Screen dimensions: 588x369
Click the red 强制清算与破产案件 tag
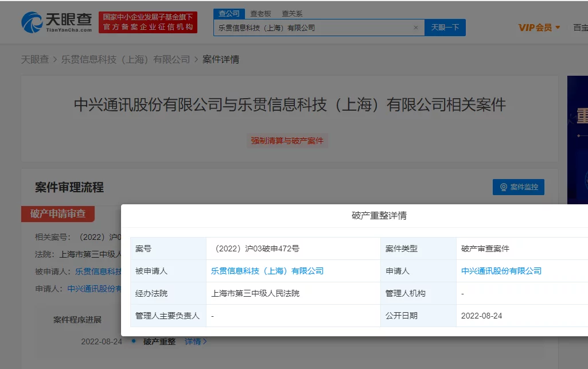tap(287, 141)
